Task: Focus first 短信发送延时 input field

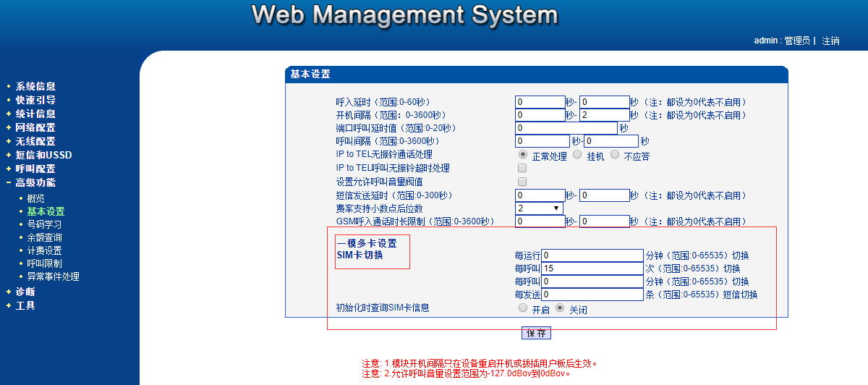Action: point(540,195)
